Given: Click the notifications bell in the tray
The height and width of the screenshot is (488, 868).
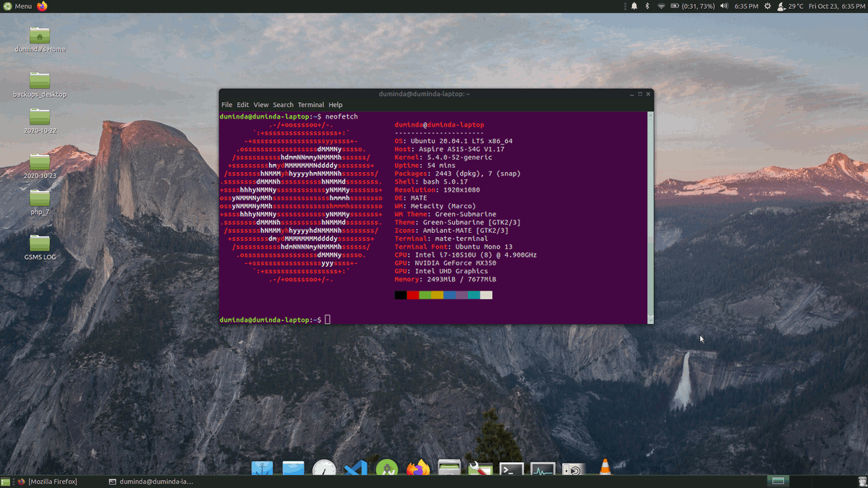Looking at the screenshot, I should 634,6.
